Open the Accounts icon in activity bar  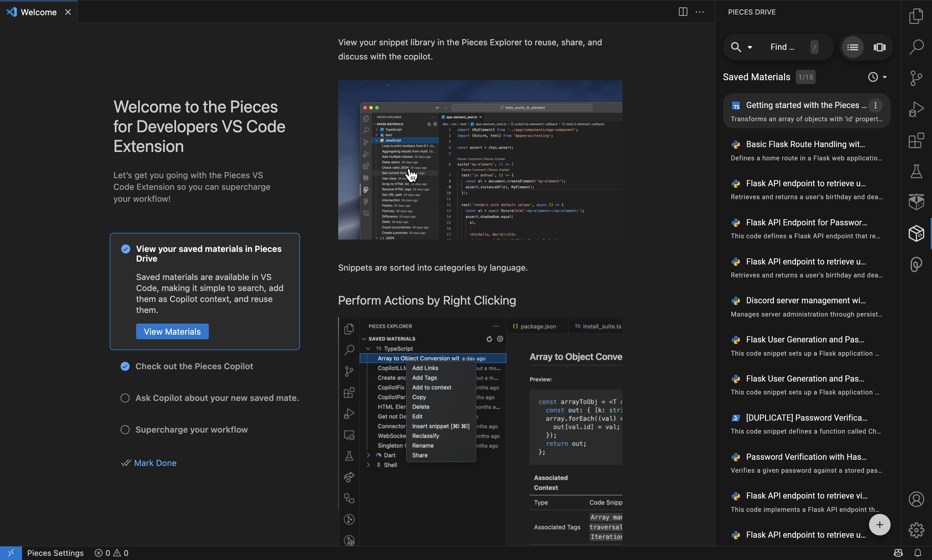(x=916, y=499)
